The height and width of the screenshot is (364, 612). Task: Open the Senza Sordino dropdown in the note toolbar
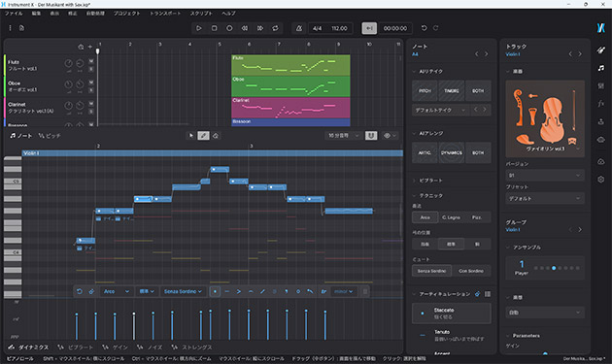click(x=183, y=291)
